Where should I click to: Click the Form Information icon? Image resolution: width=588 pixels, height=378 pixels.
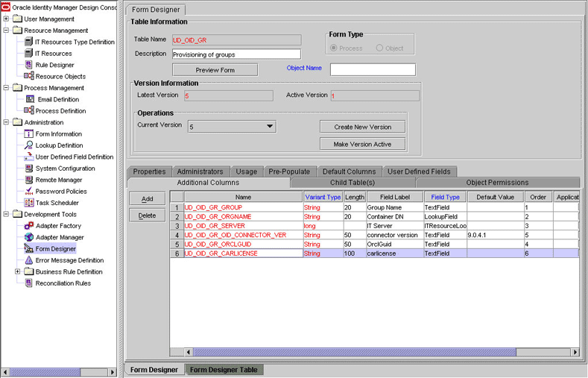tap(28, 133)
